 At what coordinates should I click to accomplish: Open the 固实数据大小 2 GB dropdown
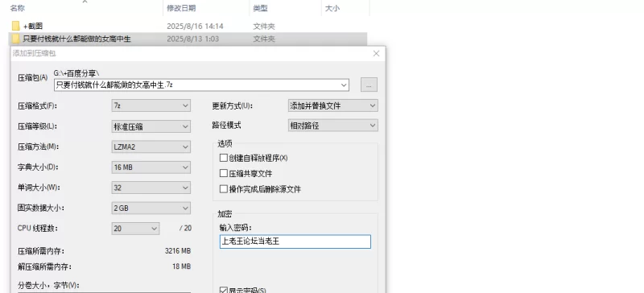point(151,208)
